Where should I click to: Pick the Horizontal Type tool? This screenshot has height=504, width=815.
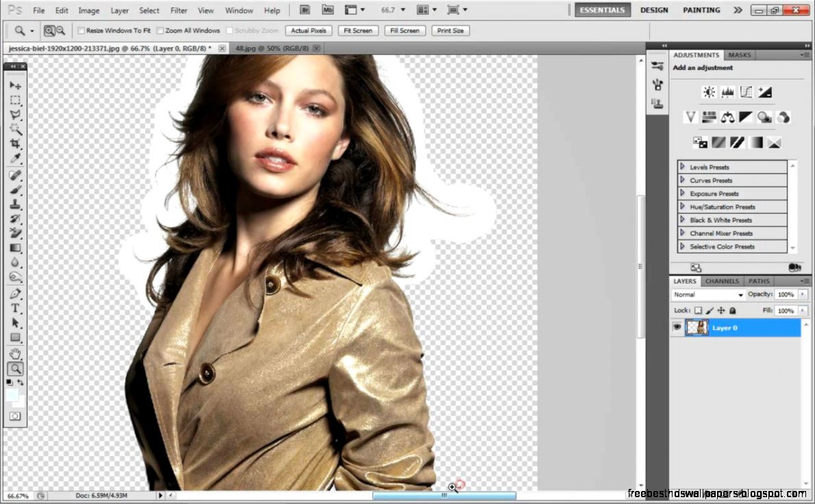click(16, 307)
